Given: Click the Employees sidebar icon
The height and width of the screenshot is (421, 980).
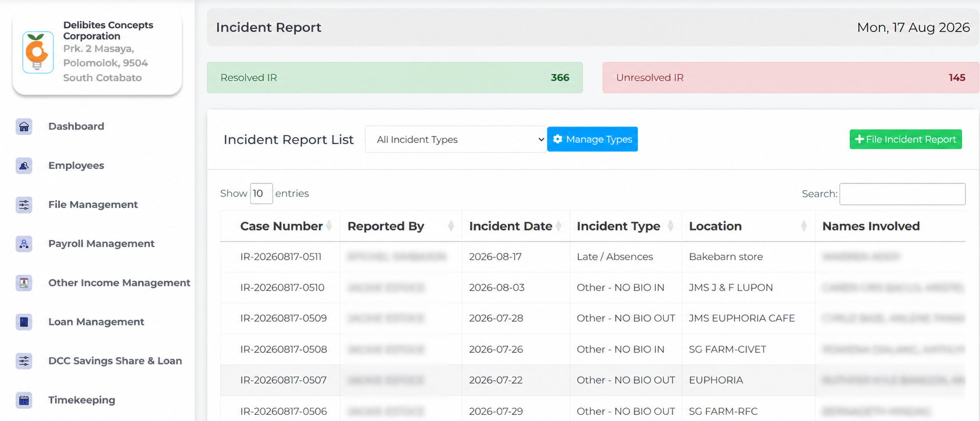Looking at the screenshot, I should [24, 165].
